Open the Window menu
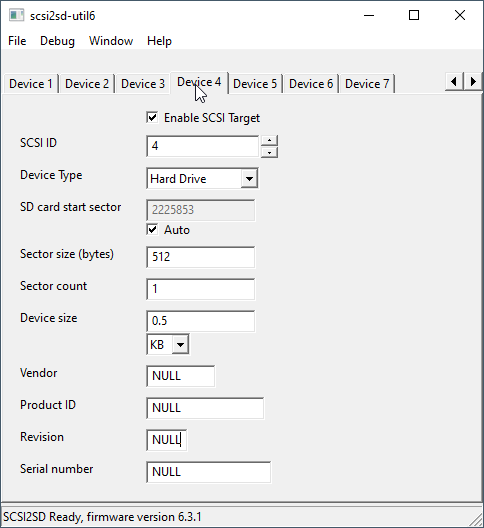Image resolution: width=484 pixels, height=528 pixels. point(111,41)
